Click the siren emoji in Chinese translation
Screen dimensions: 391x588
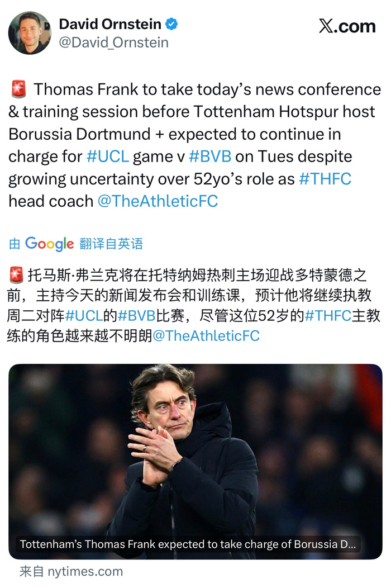(x=16, y=275)
